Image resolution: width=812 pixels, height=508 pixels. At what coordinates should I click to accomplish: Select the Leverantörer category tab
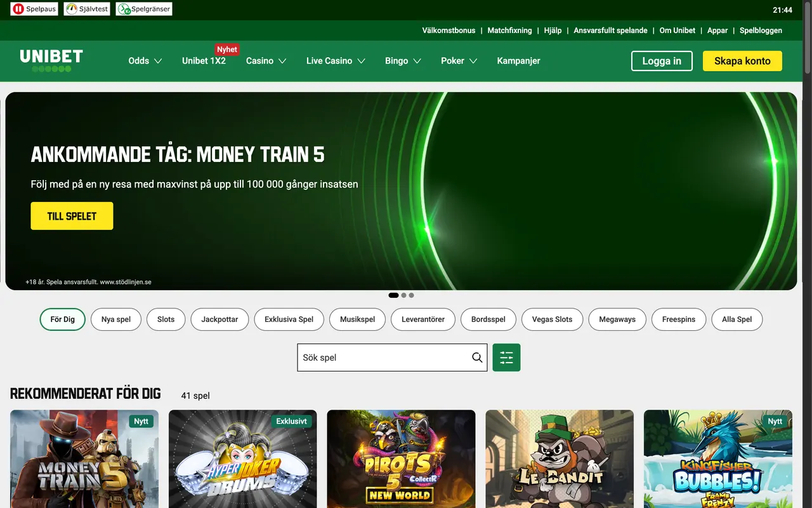423,319
